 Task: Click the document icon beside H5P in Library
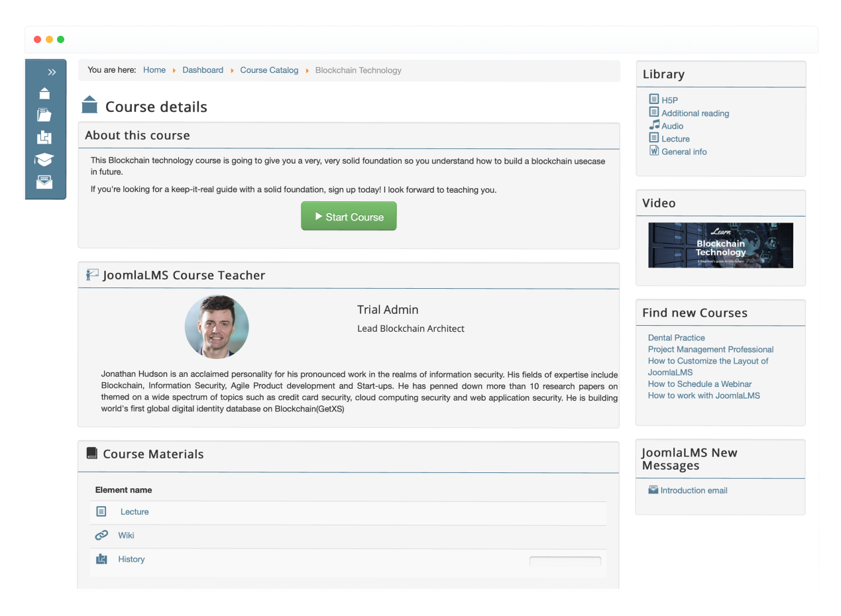coord(654,100)
